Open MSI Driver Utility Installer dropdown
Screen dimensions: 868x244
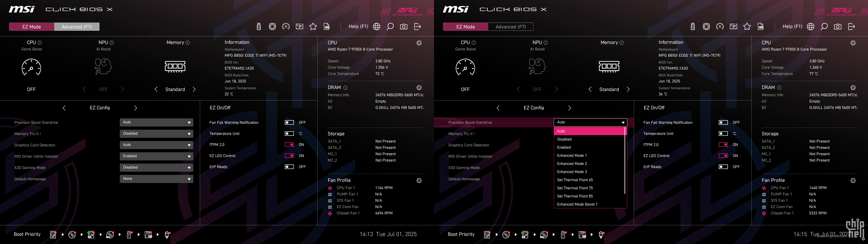156,156
